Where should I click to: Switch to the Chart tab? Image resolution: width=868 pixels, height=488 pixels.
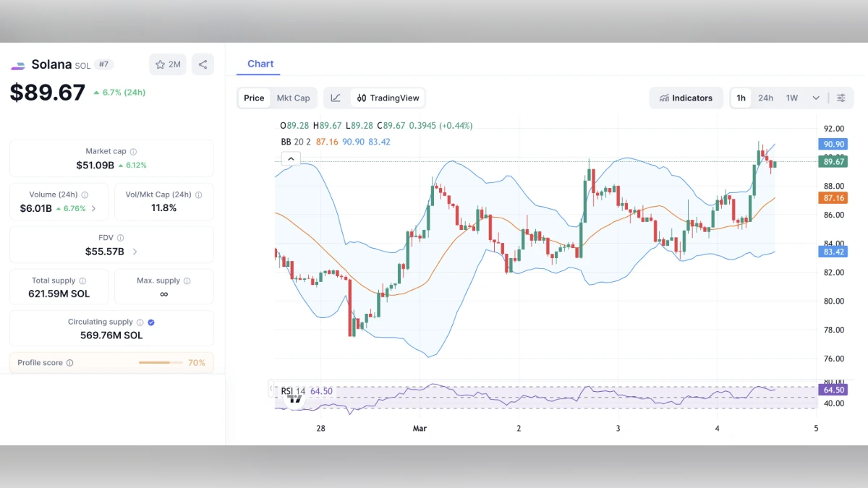coord(260,64)
